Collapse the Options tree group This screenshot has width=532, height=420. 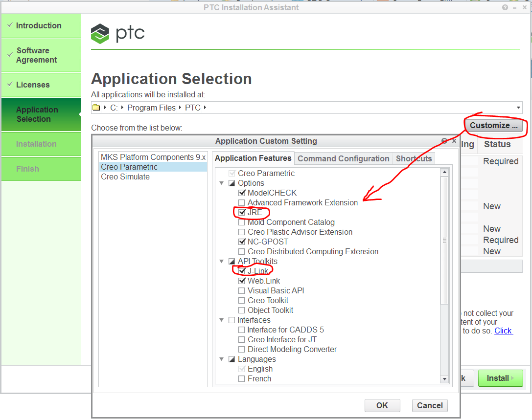(x=222, y=183)
